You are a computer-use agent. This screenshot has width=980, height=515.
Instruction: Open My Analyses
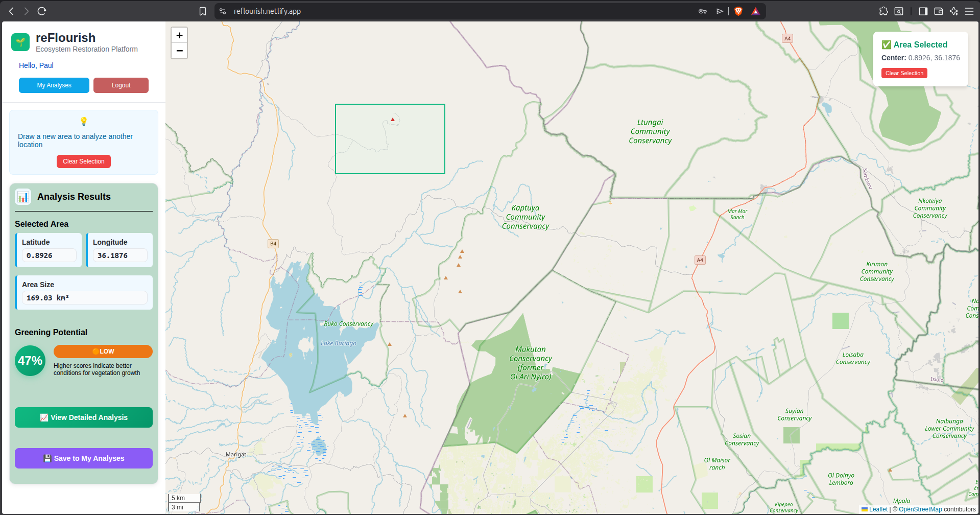[54, 85]
